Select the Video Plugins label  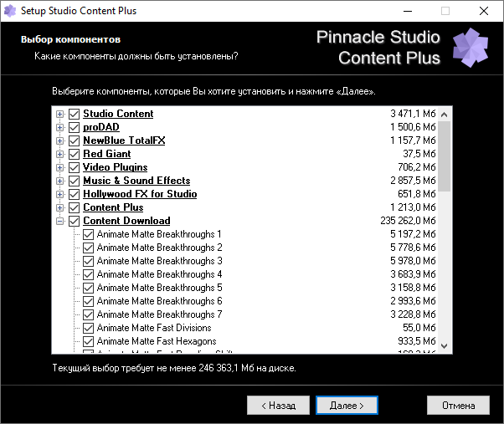[x=116, y=167]
